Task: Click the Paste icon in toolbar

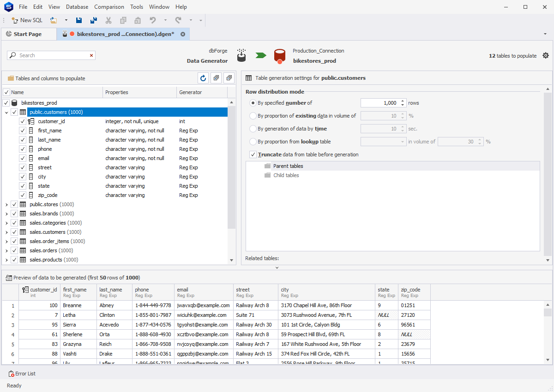Action: (x=138, y=20)
